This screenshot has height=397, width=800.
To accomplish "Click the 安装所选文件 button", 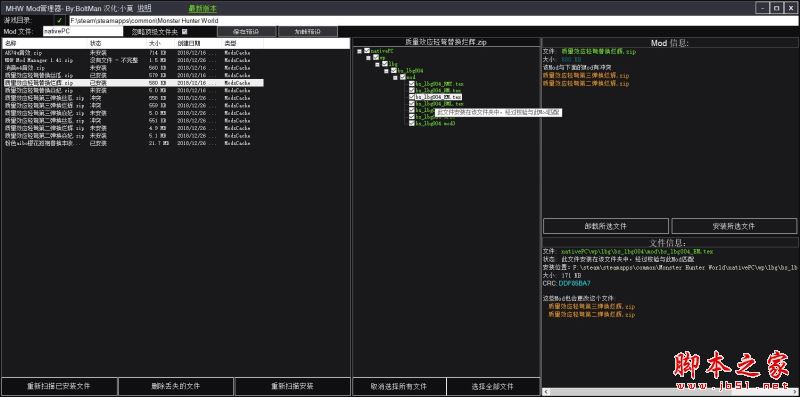I will (734, 226).
